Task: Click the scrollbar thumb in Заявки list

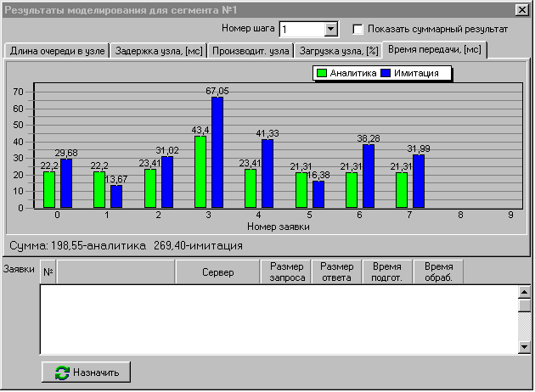Action: pyautogui.click(x=524, y=305)
